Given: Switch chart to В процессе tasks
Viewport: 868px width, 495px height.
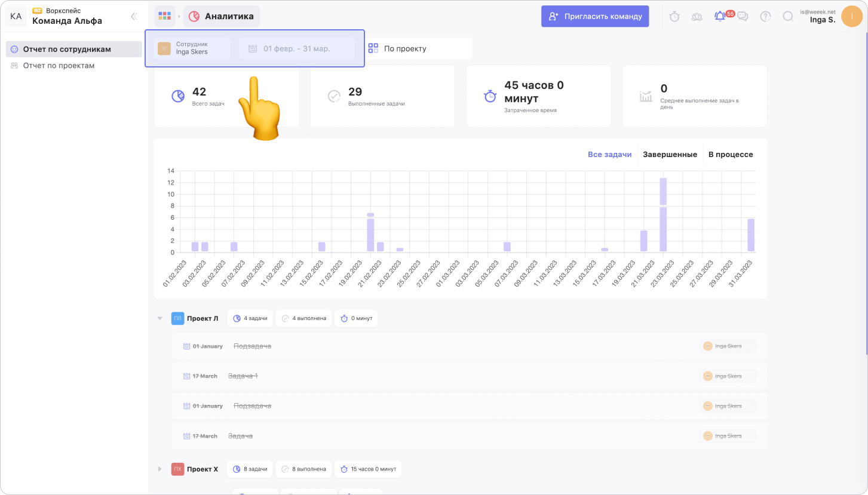Looking at the screenshot, I should click(x=731, y=155).
